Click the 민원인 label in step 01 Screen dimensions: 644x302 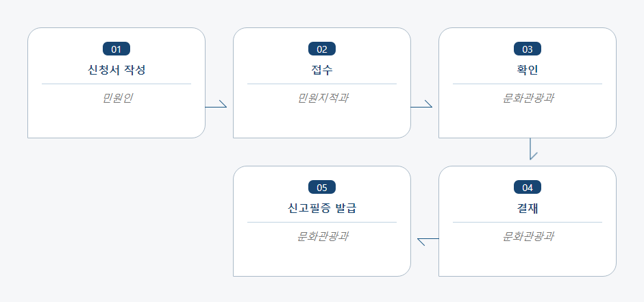116,98
